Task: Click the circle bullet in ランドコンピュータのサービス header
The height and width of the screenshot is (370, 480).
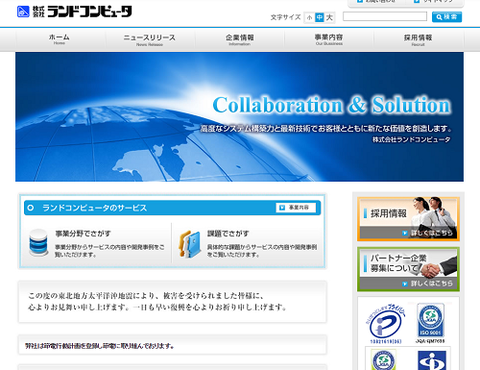Action: [31, 208]
